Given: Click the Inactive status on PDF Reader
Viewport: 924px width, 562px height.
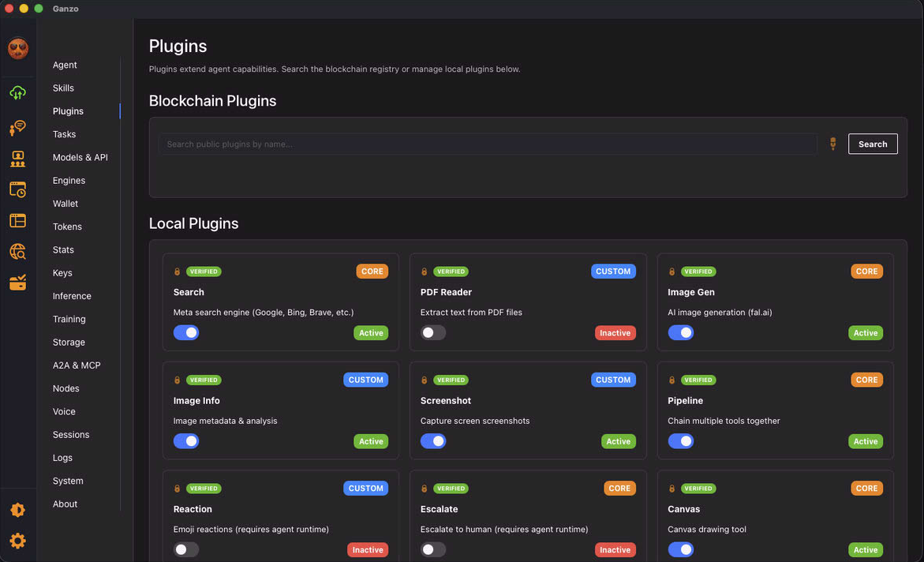Looking at the screenshot, I should coord(615,332).
